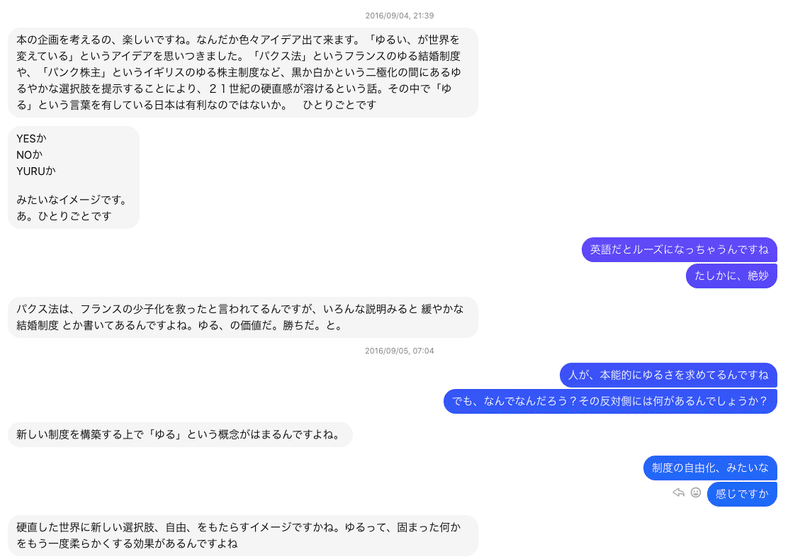Click the YURUか line in second message
Screen dimensions: 800x559
tap(36, 171)
